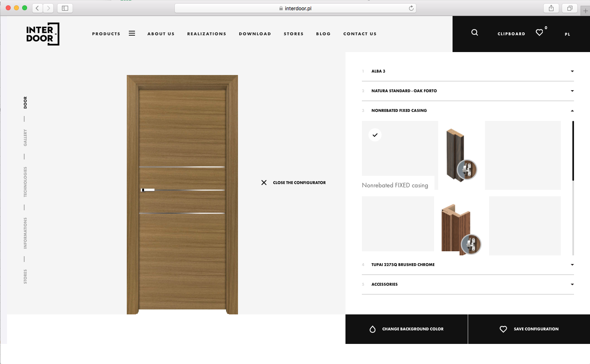Image resolution: width=590 pixels, height=364 pixels.
Task: Go back with Safari back arrow
Action: (37, 8)
